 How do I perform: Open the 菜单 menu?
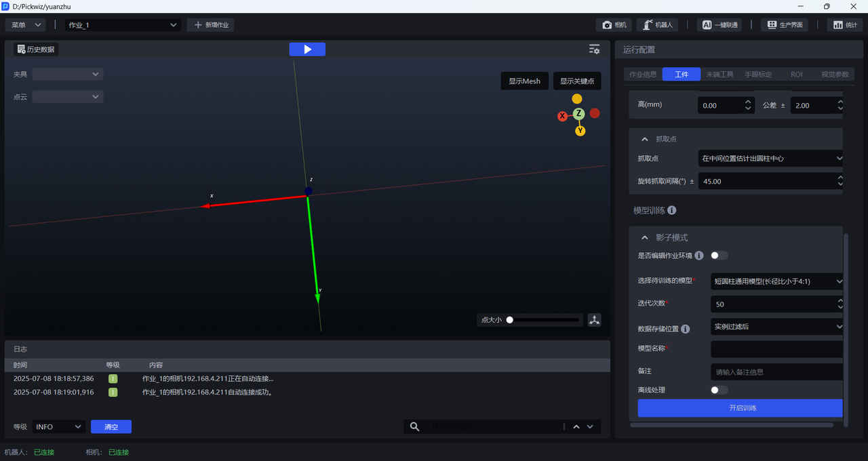[25, 25]
